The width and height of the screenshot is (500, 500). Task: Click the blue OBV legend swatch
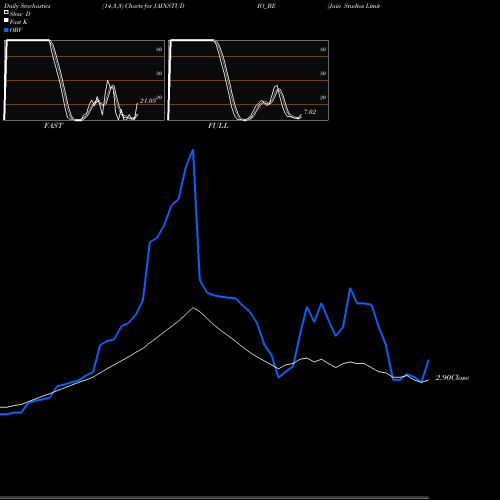[x=6, y=30]
